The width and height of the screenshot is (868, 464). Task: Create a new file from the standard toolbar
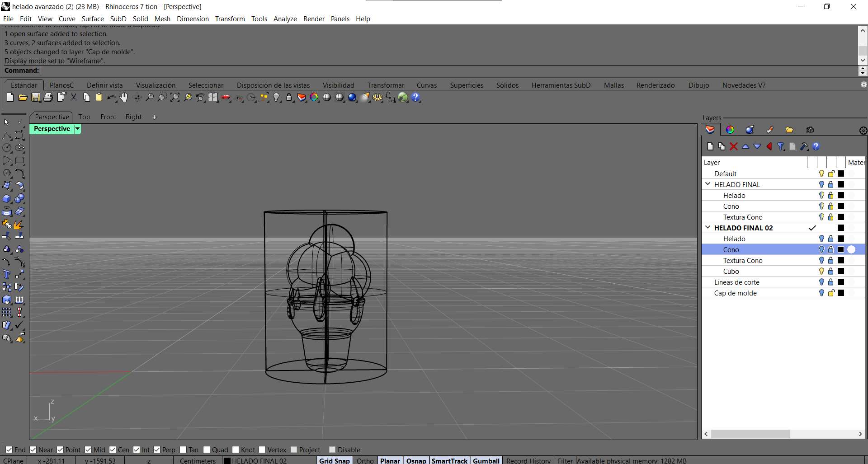click(x=10, y=97)
